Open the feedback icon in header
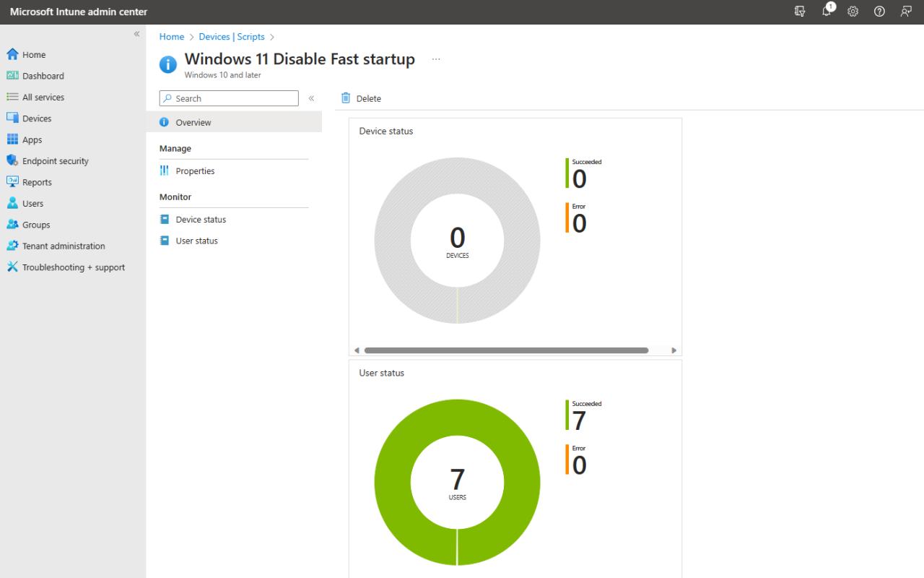924x578 pixels. [906, 12]
